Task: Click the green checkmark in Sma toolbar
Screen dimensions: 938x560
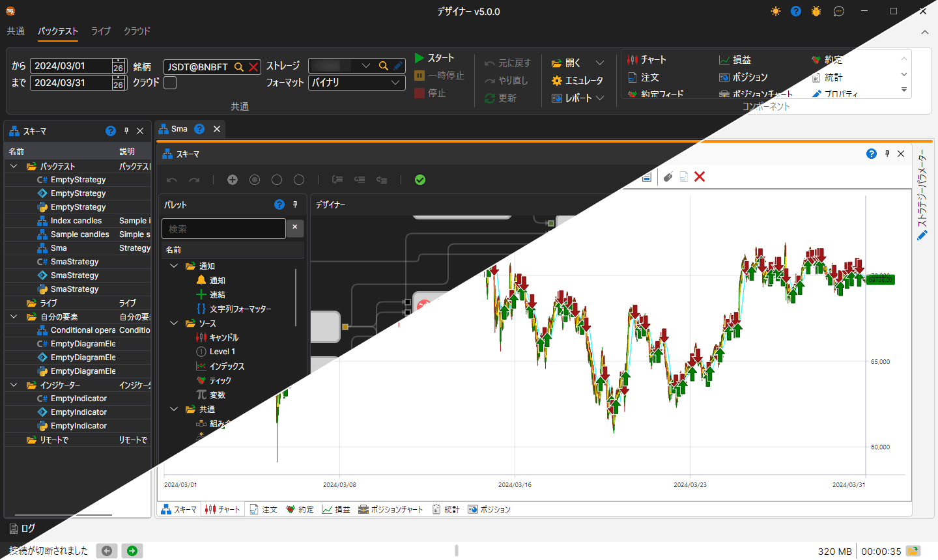Action: pos(420,180)
